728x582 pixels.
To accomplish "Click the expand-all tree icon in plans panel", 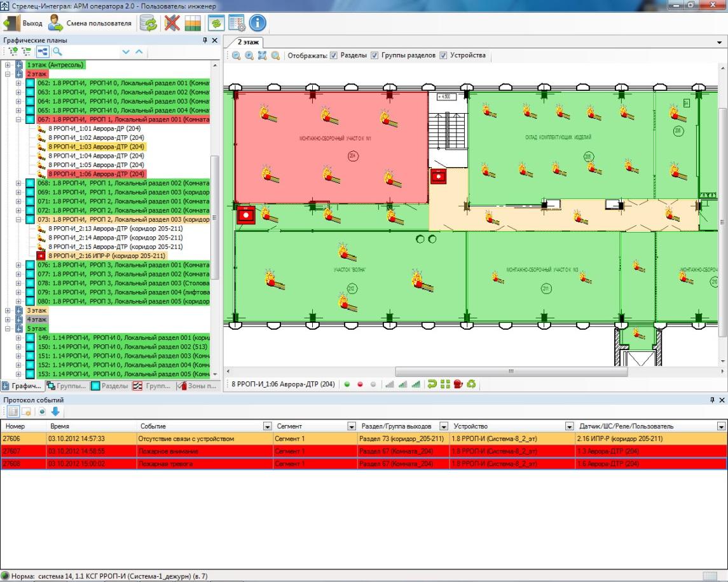I will 13,51.
